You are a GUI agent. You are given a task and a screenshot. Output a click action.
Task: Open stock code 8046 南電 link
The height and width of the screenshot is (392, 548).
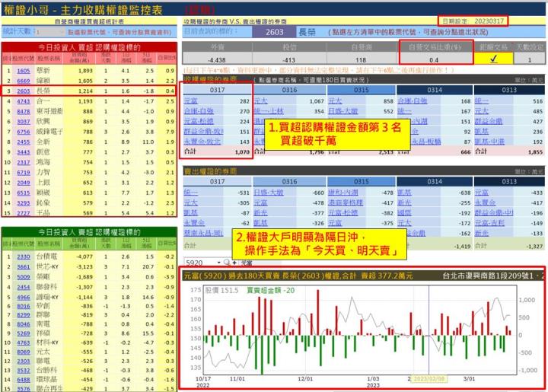(24, 323)
